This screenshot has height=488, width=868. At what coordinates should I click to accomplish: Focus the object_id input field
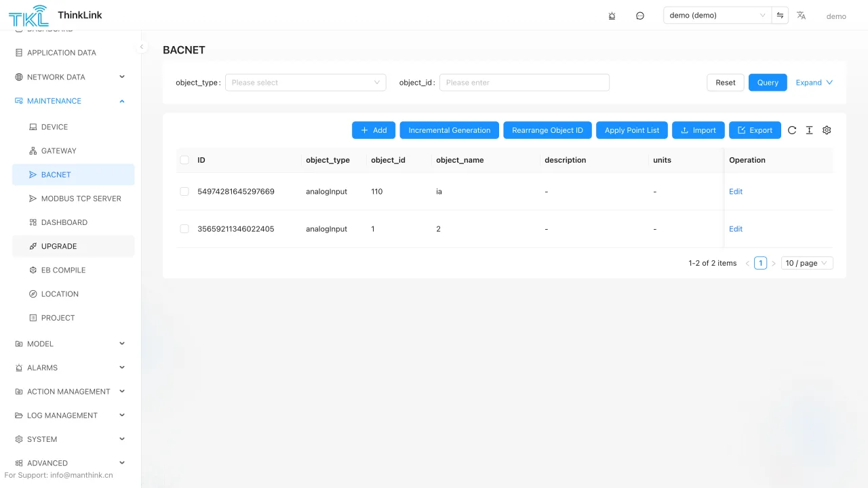coord(524,83)
